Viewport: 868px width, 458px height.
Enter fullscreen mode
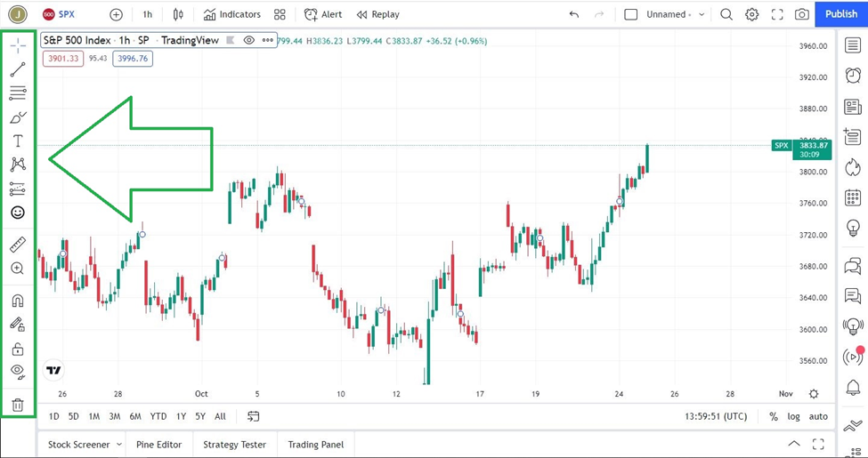pos(777,14)
